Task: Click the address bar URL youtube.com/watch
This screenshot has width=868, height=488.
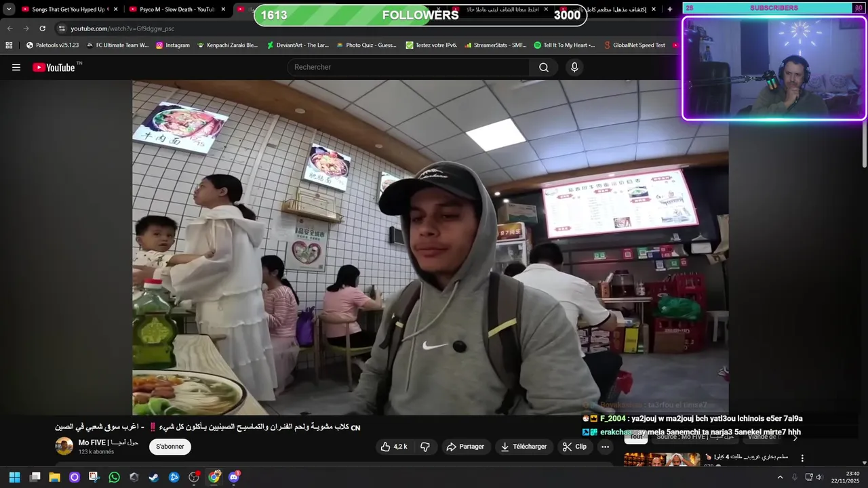Action: point(123,28)
